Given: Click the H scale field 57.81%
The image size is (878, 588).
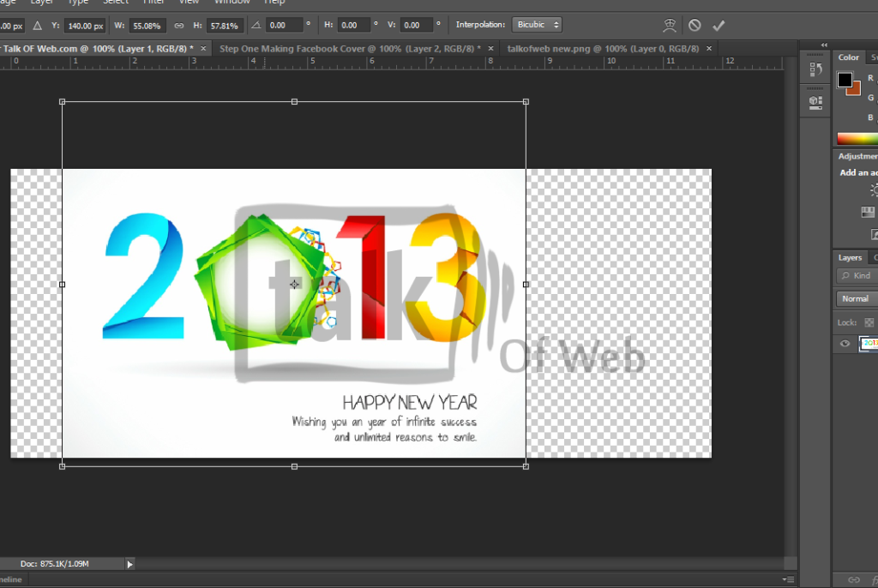Looking at the screenshot, I should tap(225, 26).
